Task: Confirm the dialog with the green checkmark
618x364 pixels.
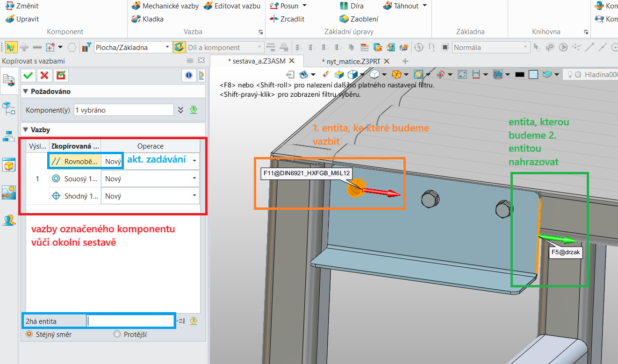Action: [x=28, y=75]
